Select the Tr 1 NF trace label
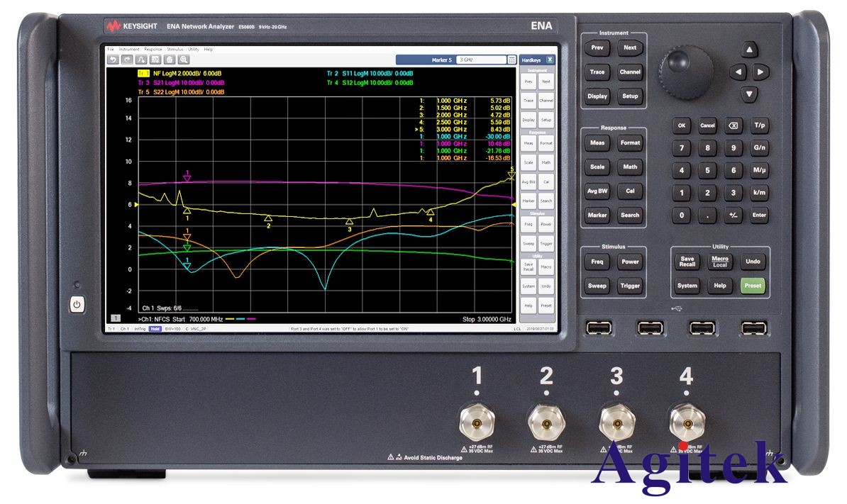847x504 pixels. [x=143, y=73]
